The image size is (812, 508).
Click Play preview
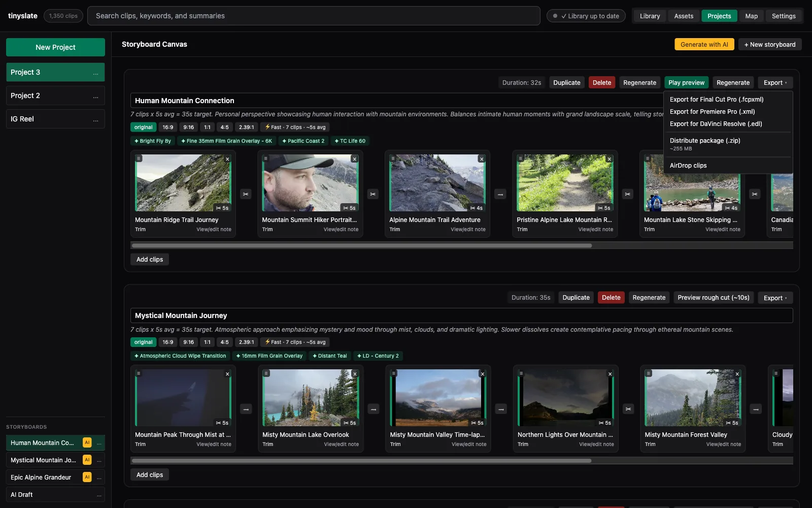pos(686,82)
